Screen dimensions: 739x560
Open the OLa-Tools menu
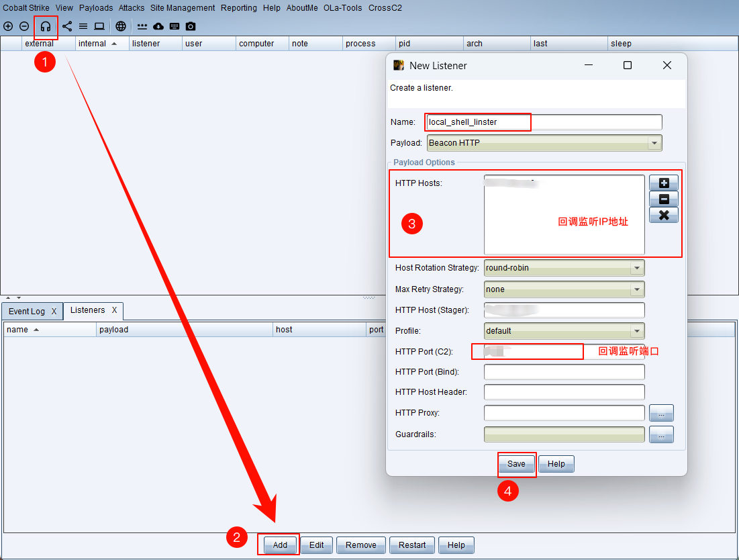tap(342, 8)
